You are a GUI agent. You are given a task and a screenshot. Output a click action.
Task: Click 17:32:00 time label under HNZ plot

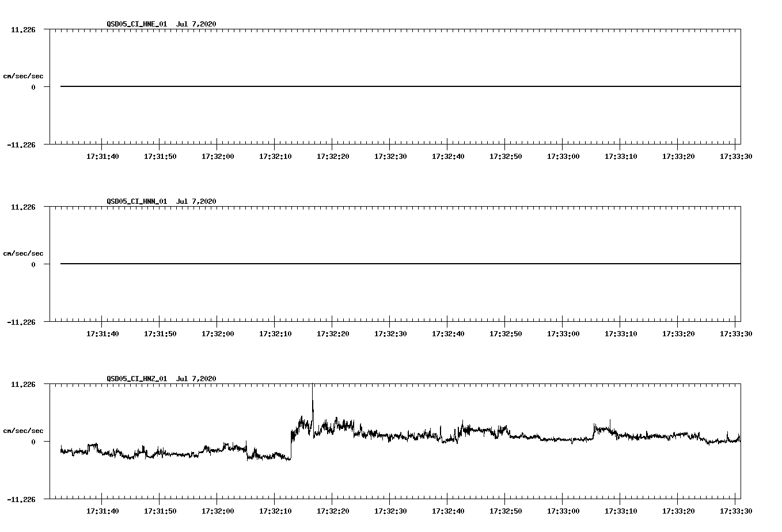point(218,511)
